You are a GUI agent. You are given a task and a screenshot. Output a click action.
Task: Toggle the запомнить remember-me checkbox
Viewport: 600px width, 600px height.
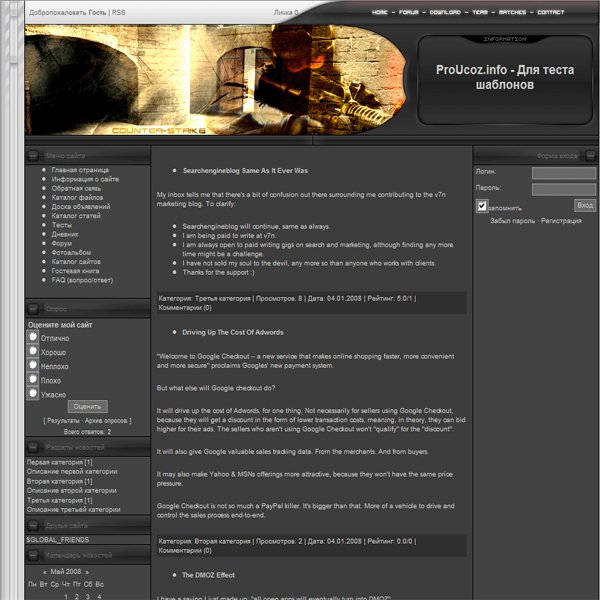click(482, 206)
